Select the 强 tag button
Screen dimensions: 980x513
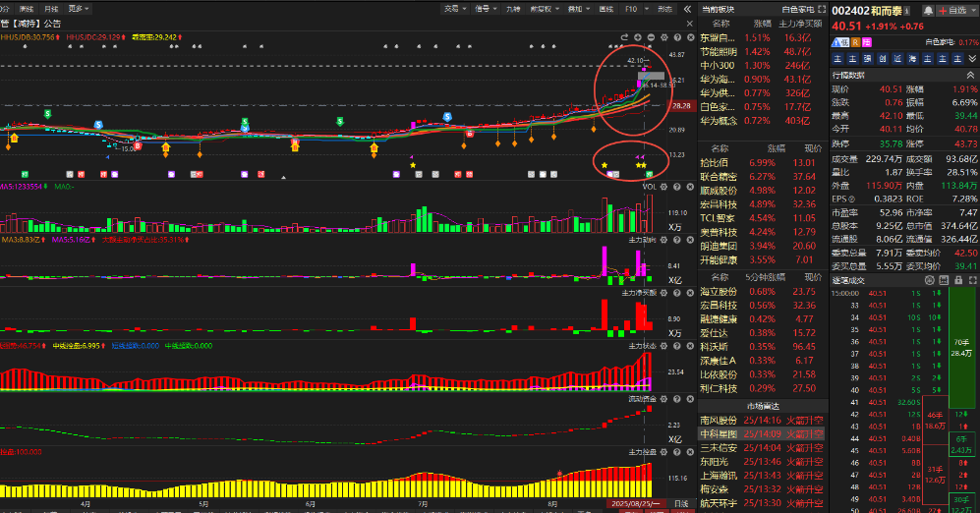pos(868,59)
